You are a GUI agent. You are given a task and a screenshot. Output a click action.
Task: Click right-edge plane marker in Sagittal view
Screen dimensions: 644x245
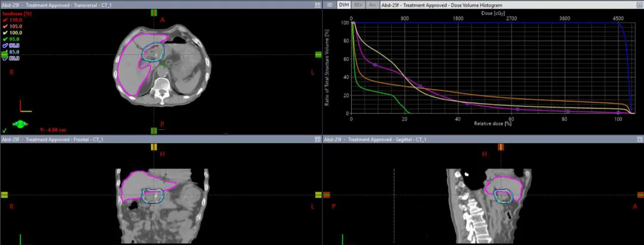pyautogui.click(x=640, y=195)
